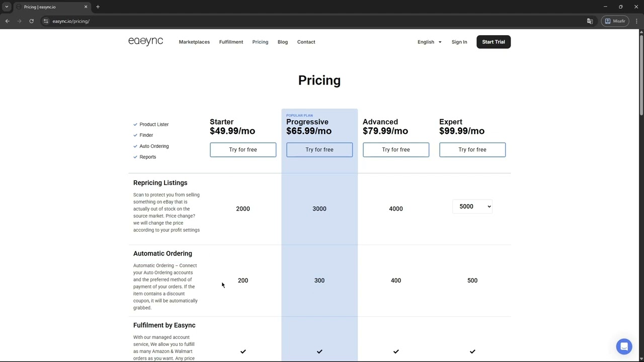644x362 pixels.
Task: Click the checkmark beside Auto Ordering
Action: 135,146
